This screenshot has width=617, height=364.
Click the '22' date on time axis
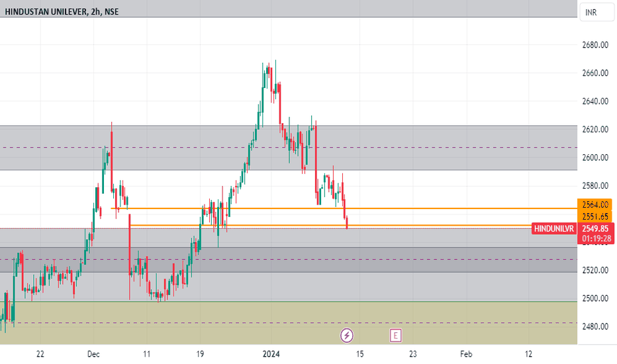40,354
